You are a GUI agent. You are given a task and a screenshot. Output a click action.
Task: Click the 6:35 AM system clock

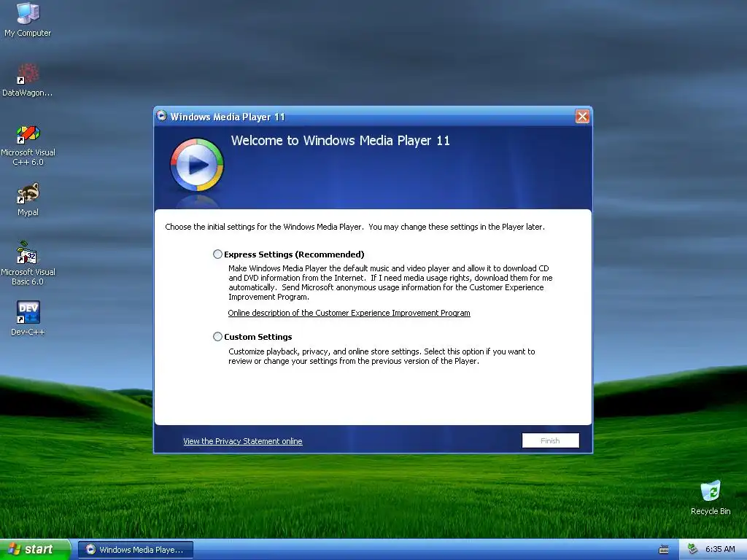720,549
